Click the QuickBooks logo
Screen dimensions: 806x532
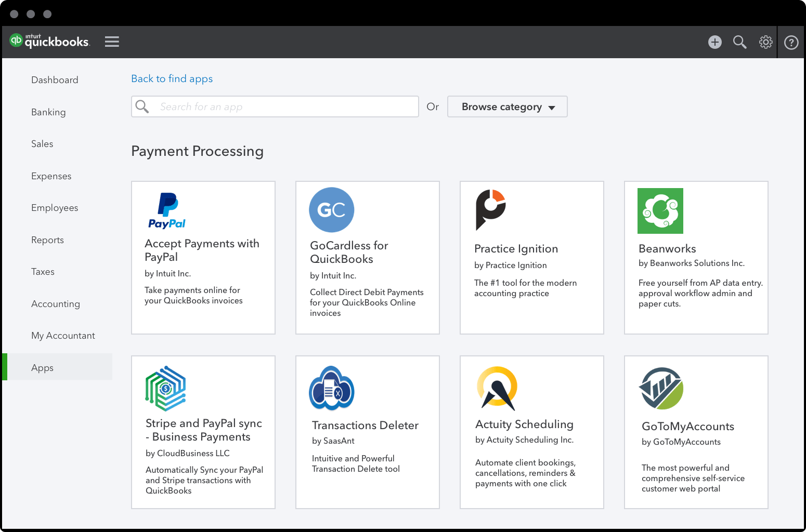[x=50, y=41]
